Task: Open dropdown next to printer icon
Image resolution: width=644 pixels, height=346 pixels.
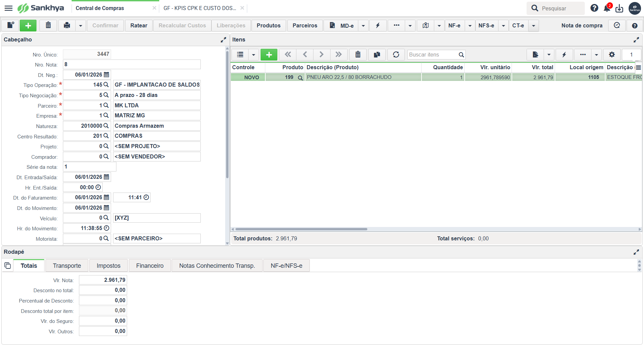Action: tap(81, 25)
